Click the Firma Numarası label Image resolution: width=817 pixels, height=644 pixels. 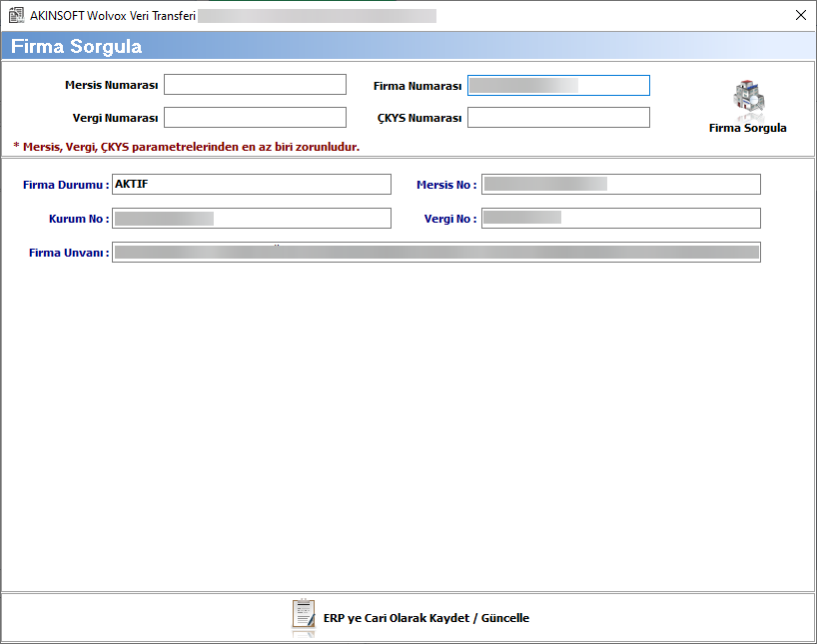tap(417, 86)
